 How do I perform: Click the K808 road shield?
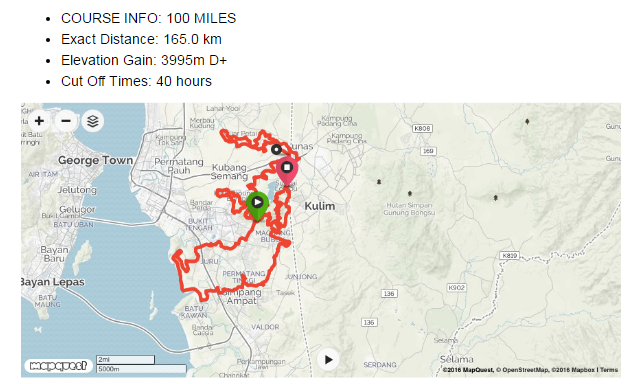pos(422,128)
